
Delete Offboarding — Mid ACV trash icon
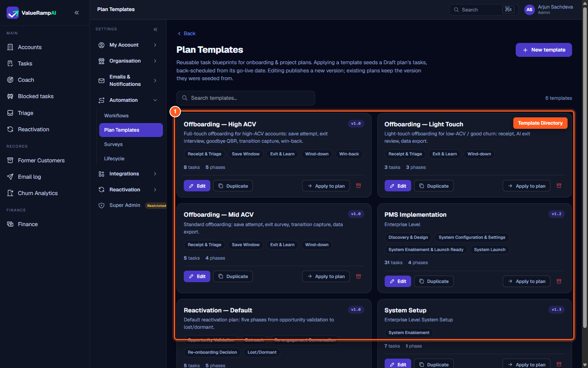359,276
